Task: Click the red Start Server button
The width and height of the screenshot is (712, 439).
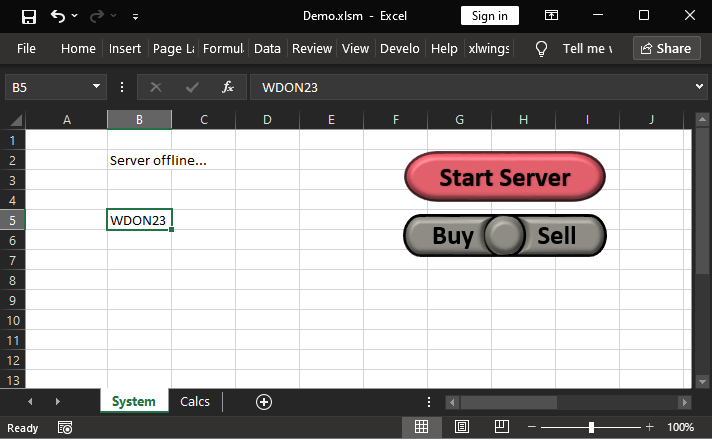Action: pos(504,177)
